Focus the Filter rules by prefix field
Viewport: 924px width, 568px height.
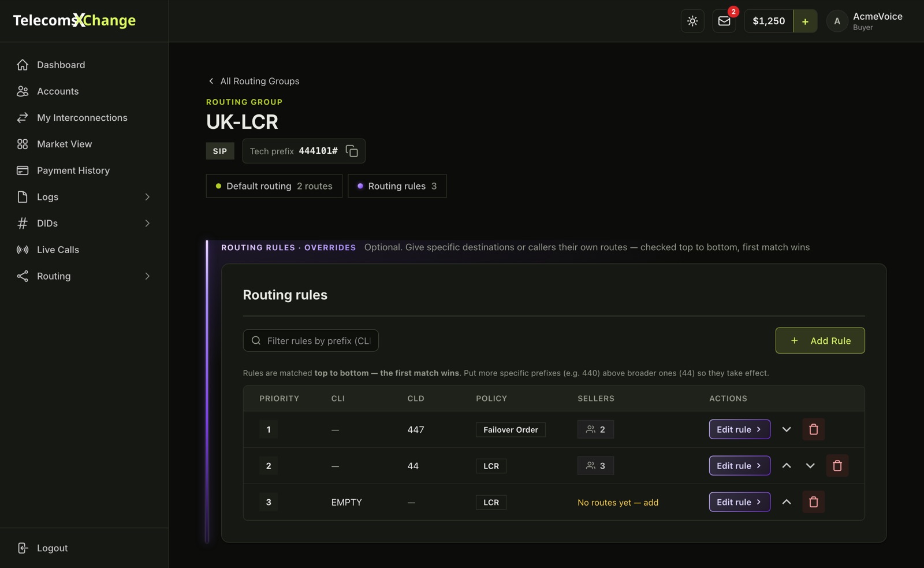tap(311, 340)
